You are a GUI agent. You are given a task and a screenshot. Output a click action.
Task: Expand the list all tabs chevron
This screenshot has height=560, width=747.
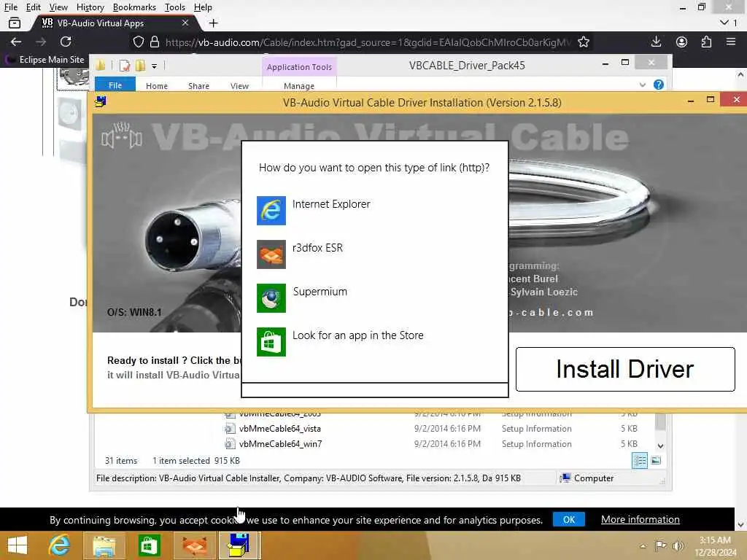pos(724,23)
